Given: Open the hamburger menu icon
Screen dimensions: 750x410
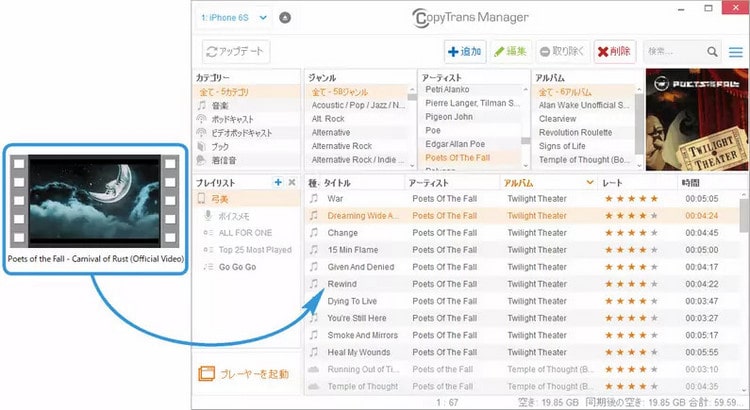Looking at the screenshot, I should [736, 52].
